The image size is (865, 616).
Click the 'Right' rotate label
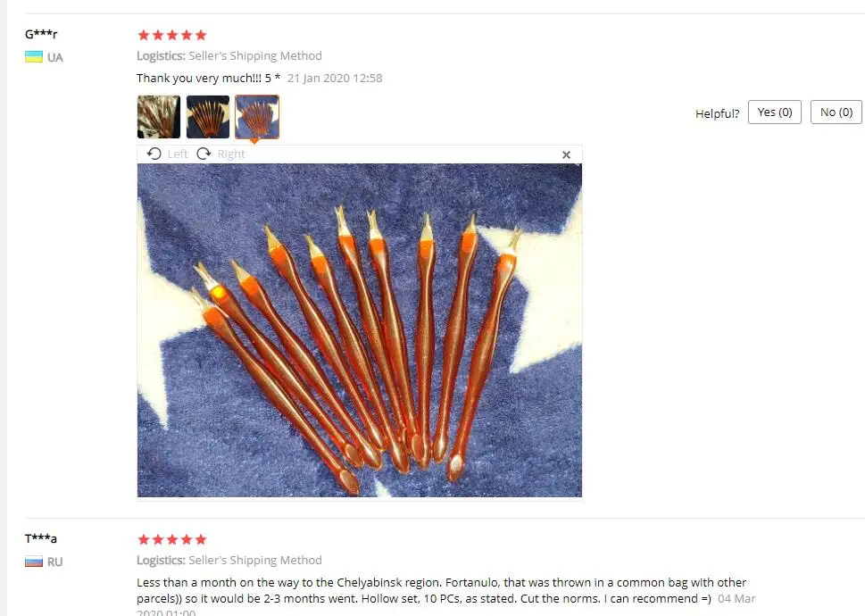[231, 154]
